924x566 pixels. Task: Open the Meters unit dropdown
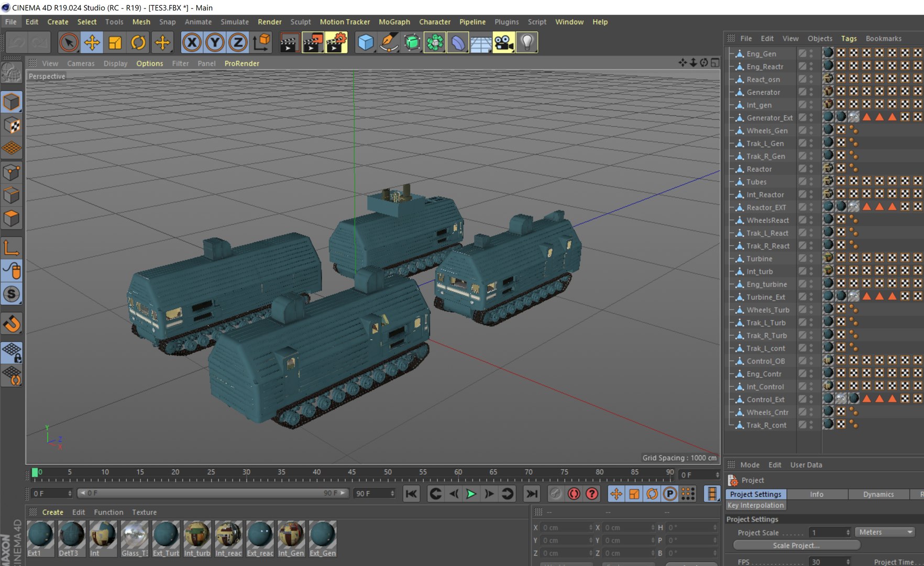(885, 532)
